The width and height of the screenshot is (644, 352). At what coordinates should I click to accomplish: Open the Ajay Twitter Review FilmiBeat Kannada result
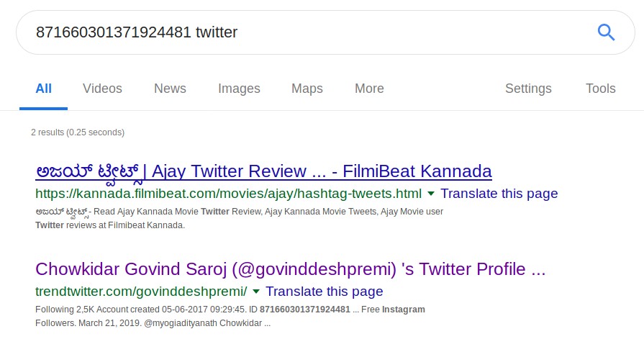pyautogui.click(x=263, y=171)
